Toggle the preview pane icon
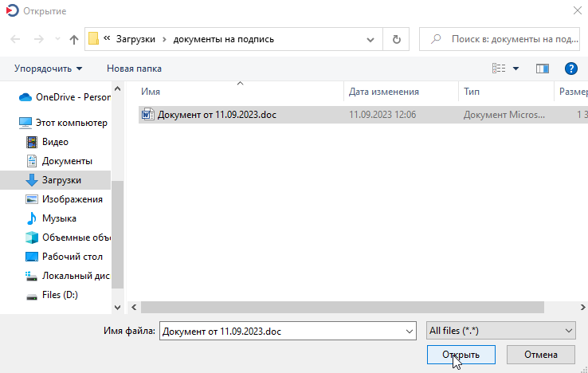Screen dimensions: 588x373 click(x=543, y=69)
